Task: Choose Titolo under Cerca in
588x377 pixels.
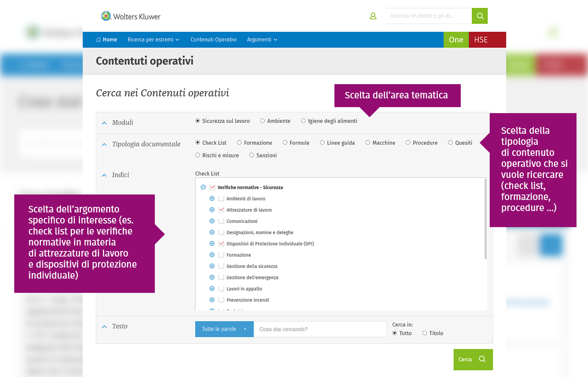Action: [x=424, y=333]
